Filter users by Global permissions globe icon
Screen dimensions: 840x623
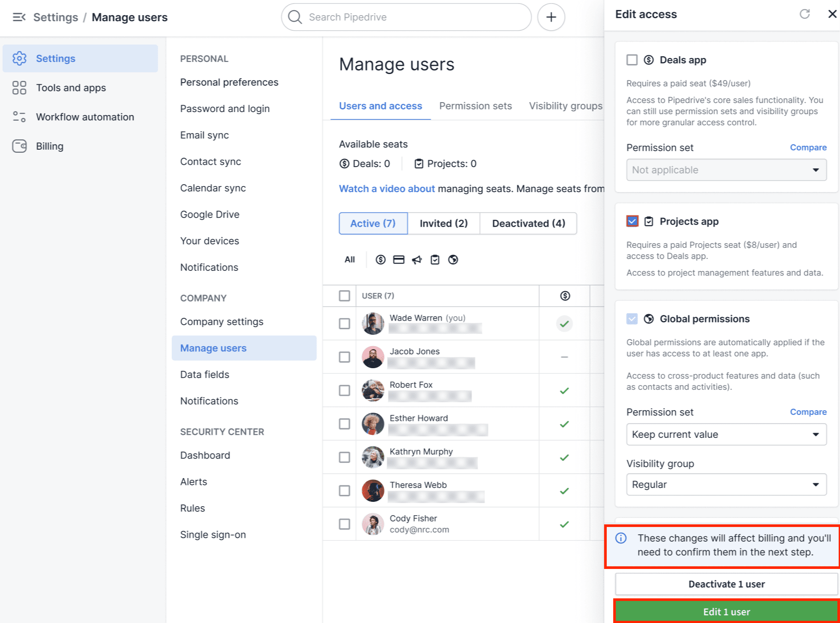click(x=453, y=260)
